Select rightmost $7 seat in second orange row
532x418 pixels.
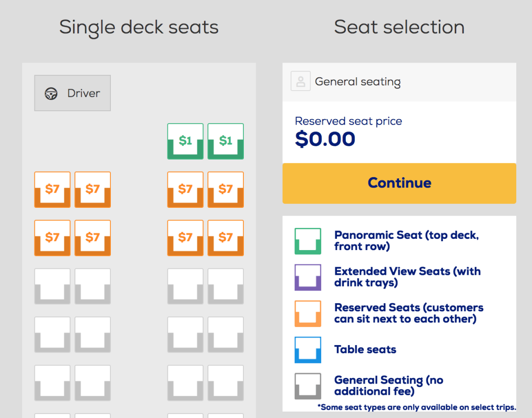pos(226,238)
